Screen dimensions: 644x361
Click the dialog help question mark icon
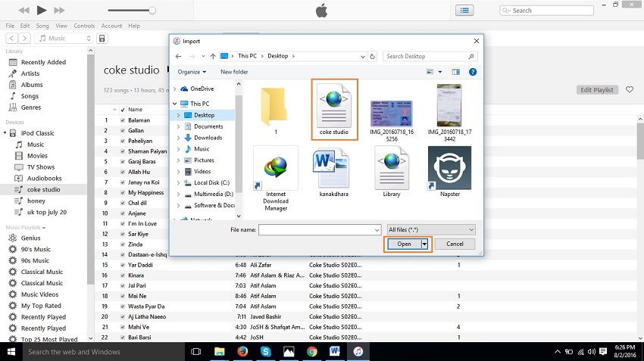pyautogui.click(x=473, y=72)
